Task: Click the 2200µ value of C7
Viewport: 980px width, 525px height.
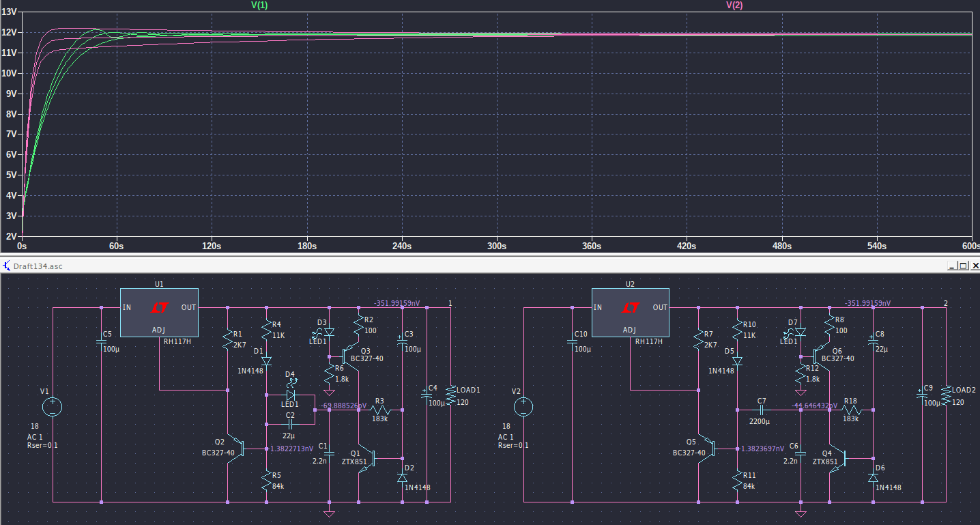Action: point(761,423)
